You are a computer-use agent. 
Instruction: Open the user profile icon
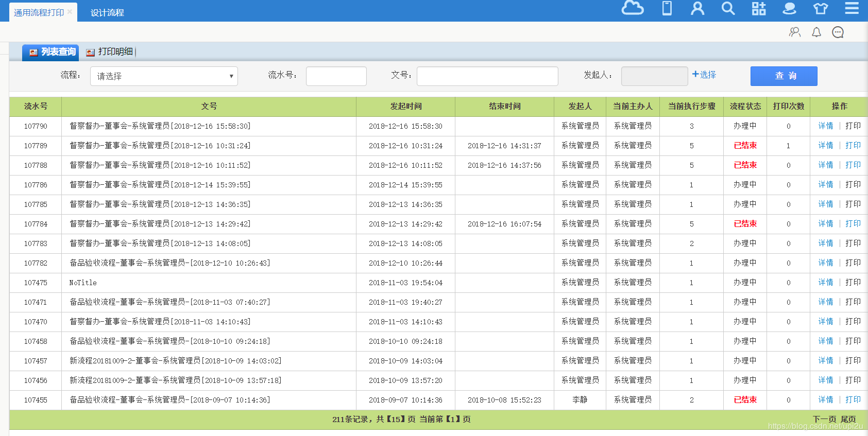point(697,8)
